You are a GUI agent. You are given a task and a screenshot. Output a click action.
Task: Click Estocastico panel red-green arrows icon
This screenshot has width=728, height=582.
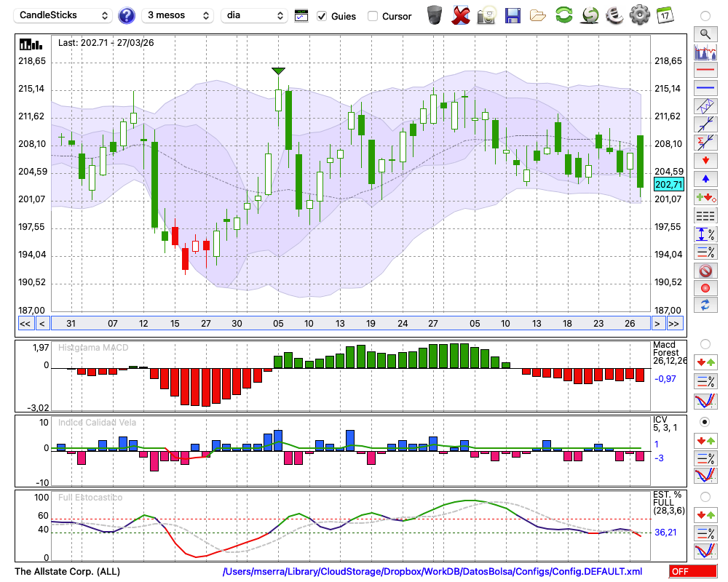(x=705, y=515)
